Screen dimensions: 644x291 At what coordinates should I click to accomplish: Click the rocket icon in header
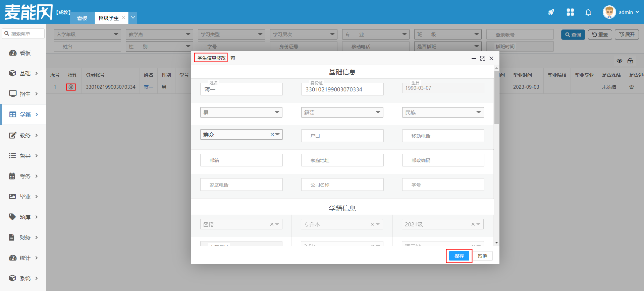tap(551, 12)
